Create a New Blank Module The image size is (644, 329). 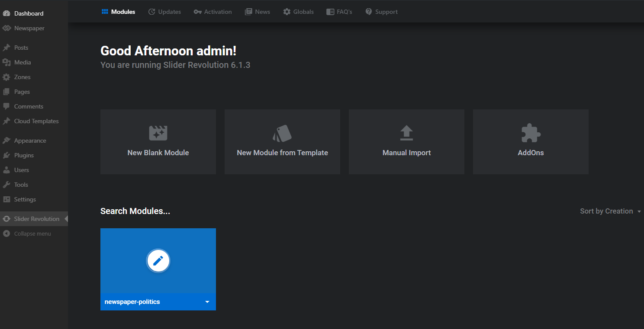click(158, 142)
